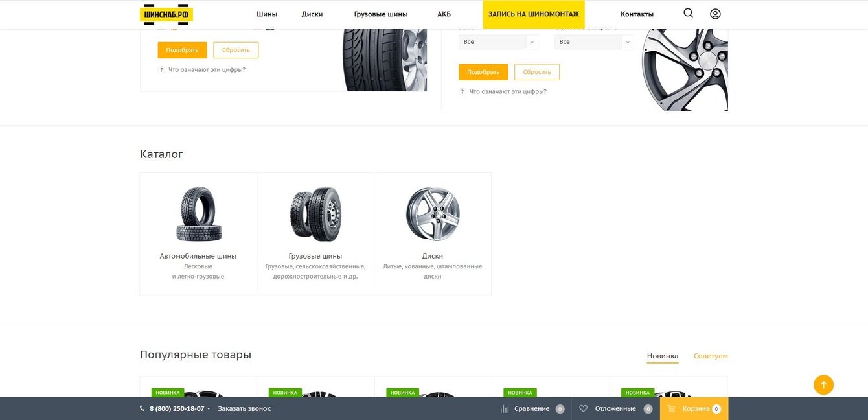Open the Диски catalog card title
This screenshot has width=868, height=420.
(433, 256)
